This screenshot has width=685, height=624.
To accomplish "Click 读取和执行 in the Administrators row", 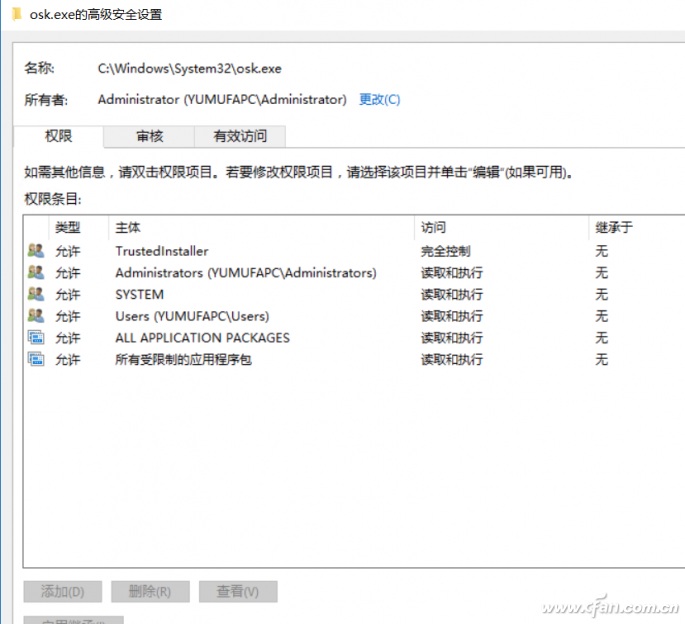I will (452, 273).
